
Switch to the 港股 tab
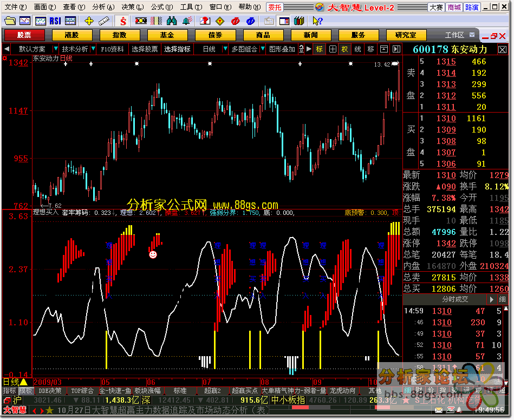click(x=72, y=35)
